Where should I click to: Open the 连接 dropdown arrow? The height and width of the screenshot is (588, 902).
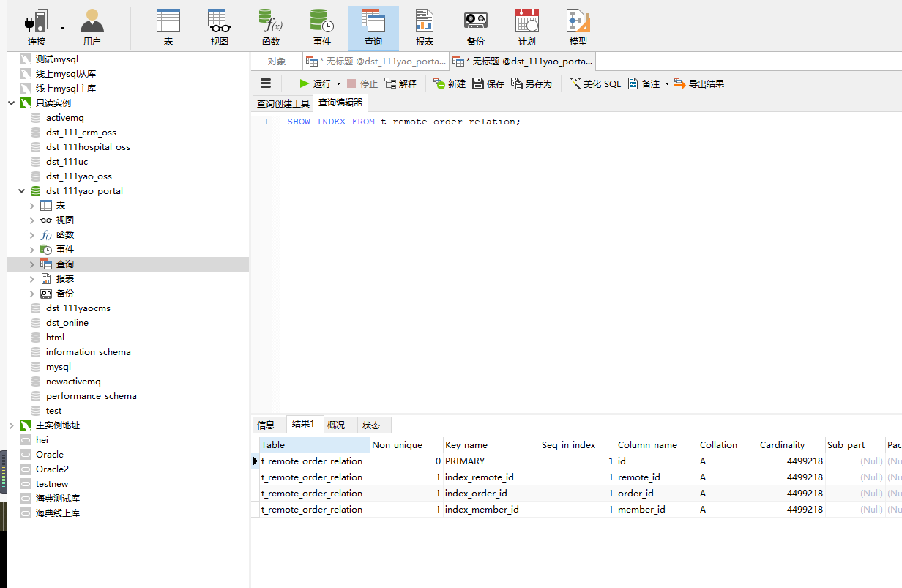pyautogui.click(x=62, y=28)
